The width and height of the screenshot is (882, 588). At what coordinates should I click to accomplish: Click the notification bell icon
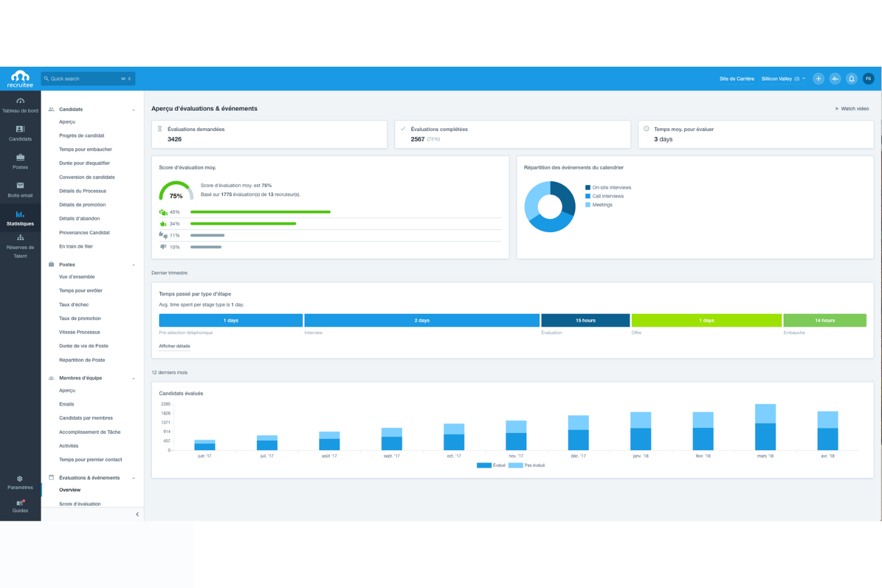click(x=852, y=79)
